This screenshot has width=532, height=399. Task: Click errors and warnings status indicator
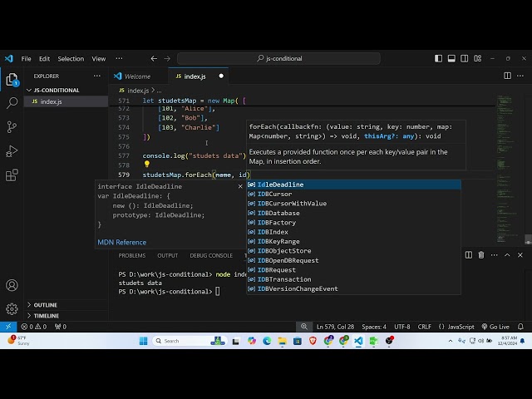(x=33, y=327)
